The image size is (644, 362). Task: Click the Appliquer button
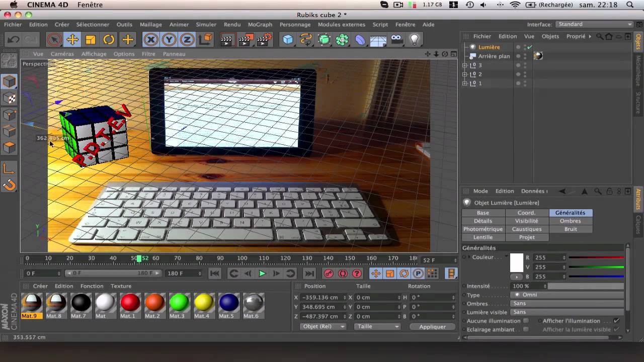[x=433, y=326]
